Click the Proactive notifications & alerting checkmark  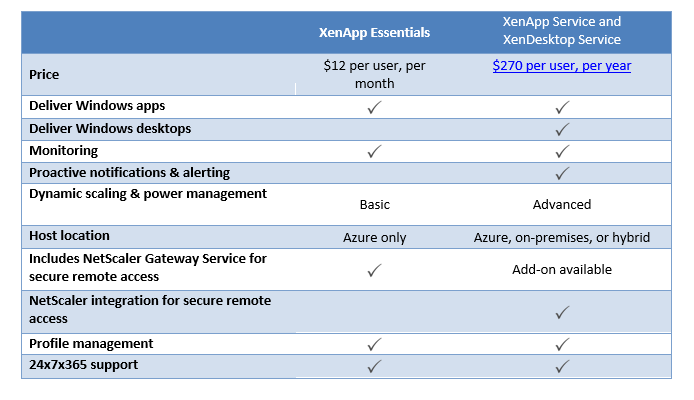[562, 173]
